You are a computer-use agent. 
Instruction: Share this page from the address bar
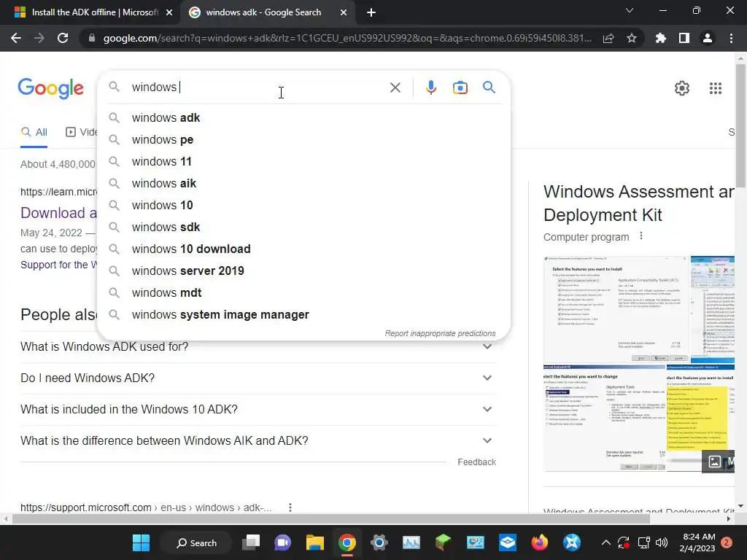(x=608, y=38)
